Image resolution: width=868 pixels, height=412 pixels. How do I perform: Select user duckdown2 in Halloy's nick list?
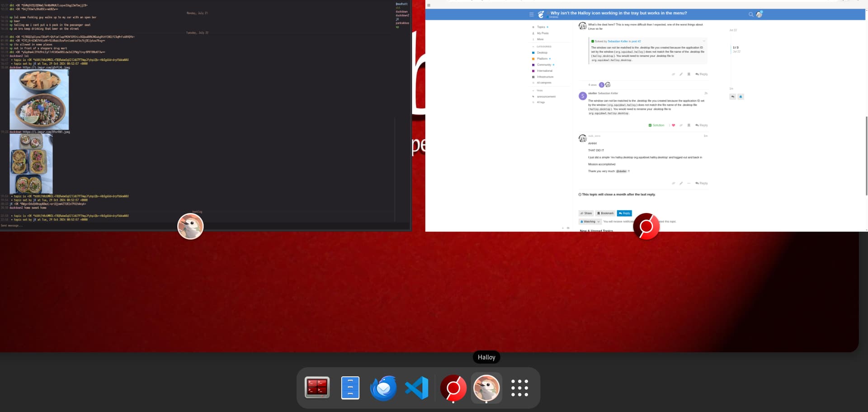tap(402, 15)
